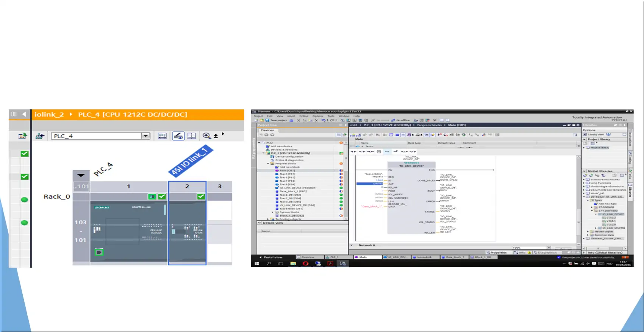Select the CPU 1212C module in slot 1

[129, 231]
